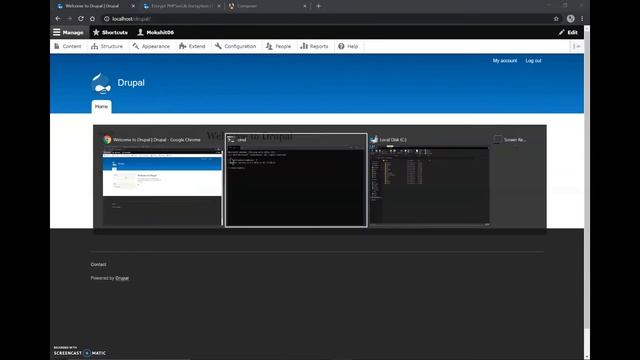This screenshot has width=640, height=360.
Task: Open the Chrome three-dot menu
Action: (x=582, y=19)
